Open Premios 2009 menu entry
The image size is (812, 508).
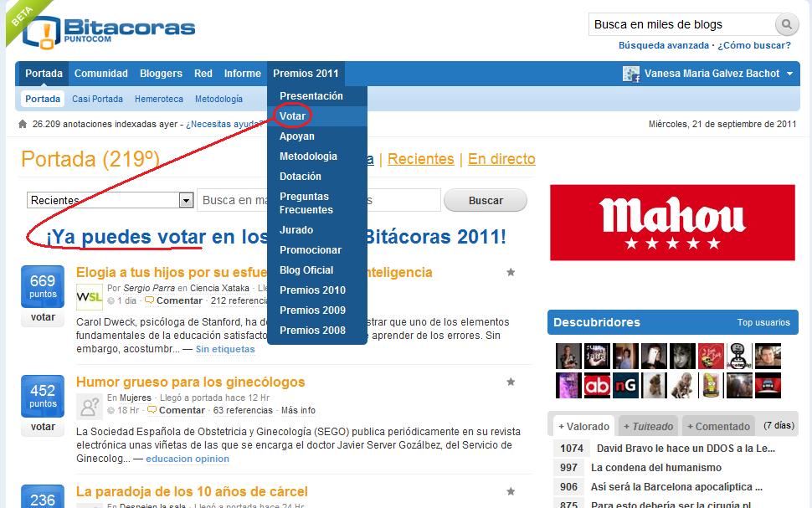(x=312, y=310)
